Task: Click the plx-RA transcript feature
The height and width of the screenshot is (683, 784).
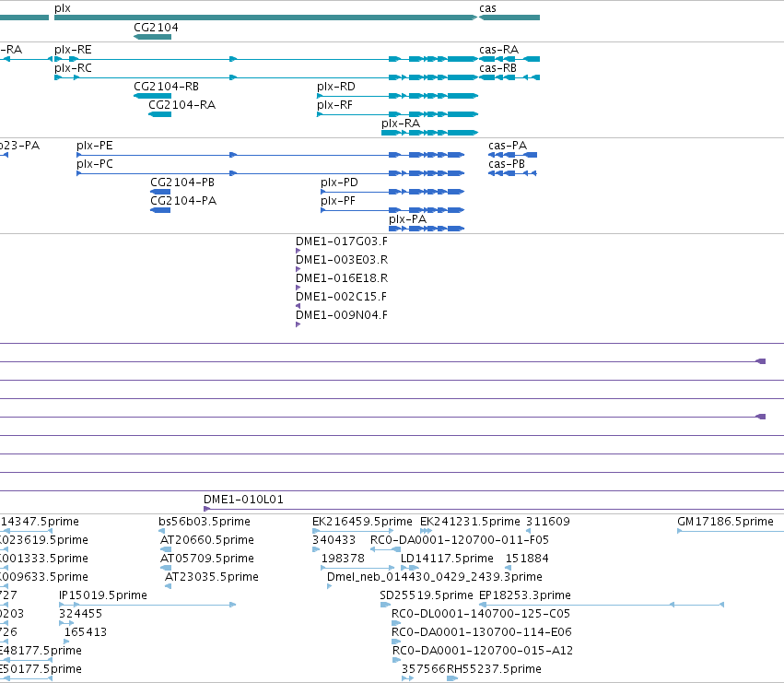Action: pyautogui.click(x=430, y=133)
